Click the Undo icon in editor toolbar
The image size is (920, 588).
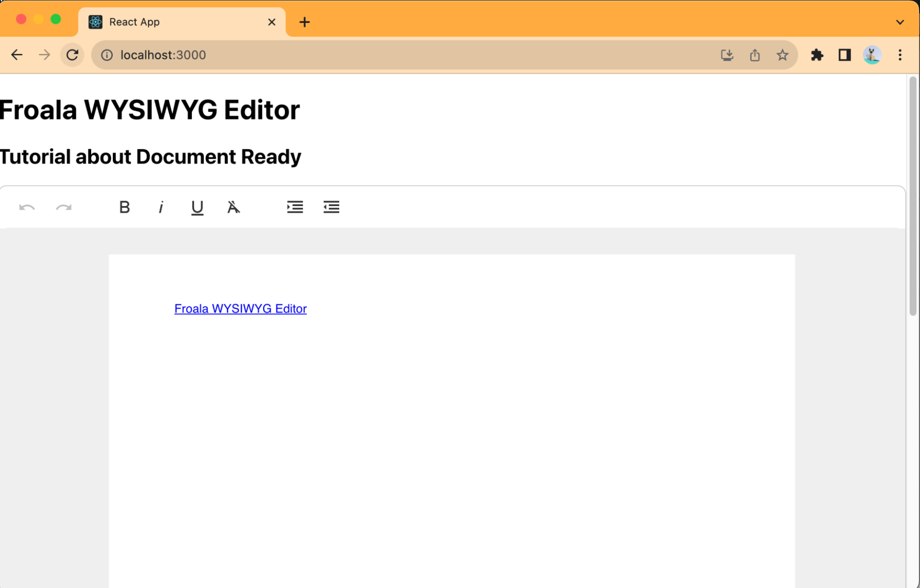(27, 208)
